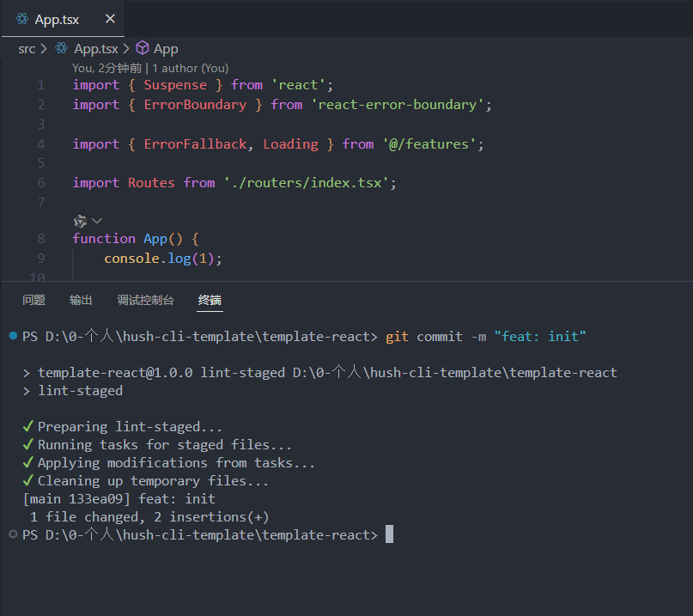Image resolution: width=693 pixels, height=616 pixels.
Task: Click the 'react-error-boundary' module string
Action: tap(397, 105)
